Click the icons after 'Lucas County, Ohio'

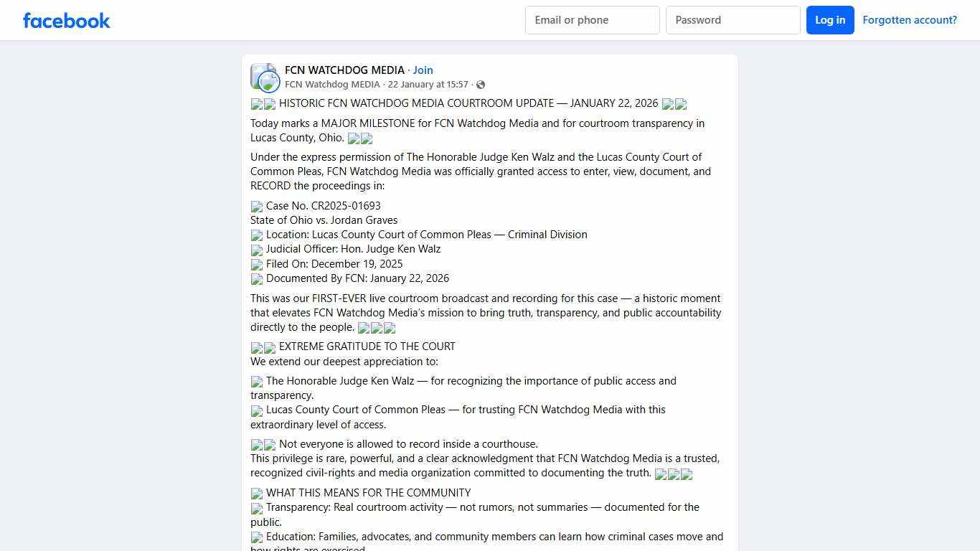click(360, 138)
